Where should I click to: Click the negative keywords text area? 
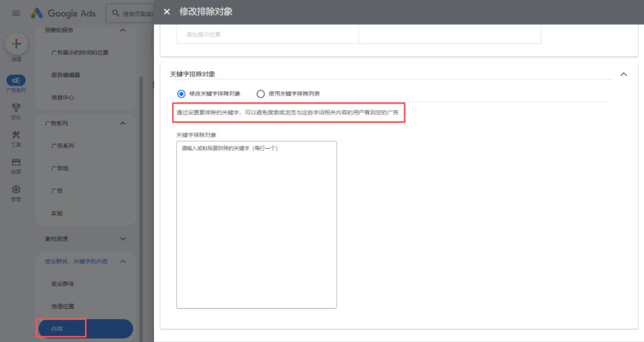pyautogui.click(x=256, y=225)
